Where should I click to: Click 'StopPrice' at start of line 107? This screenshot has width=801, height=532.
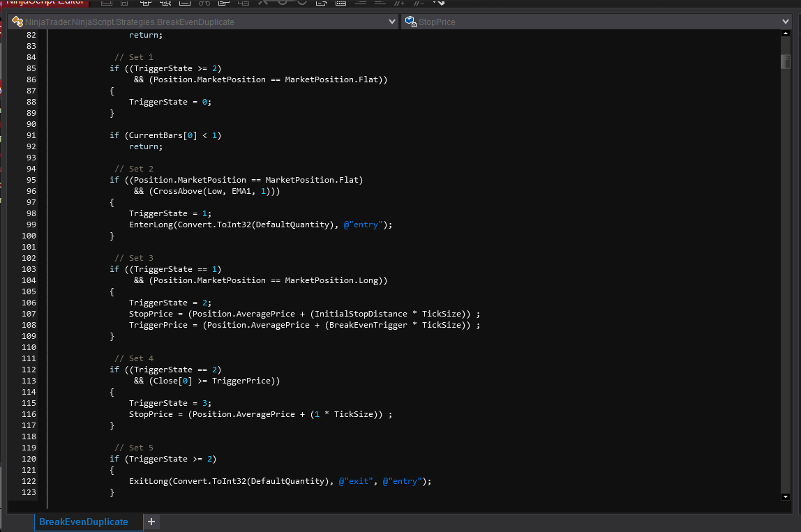point(151,314)
